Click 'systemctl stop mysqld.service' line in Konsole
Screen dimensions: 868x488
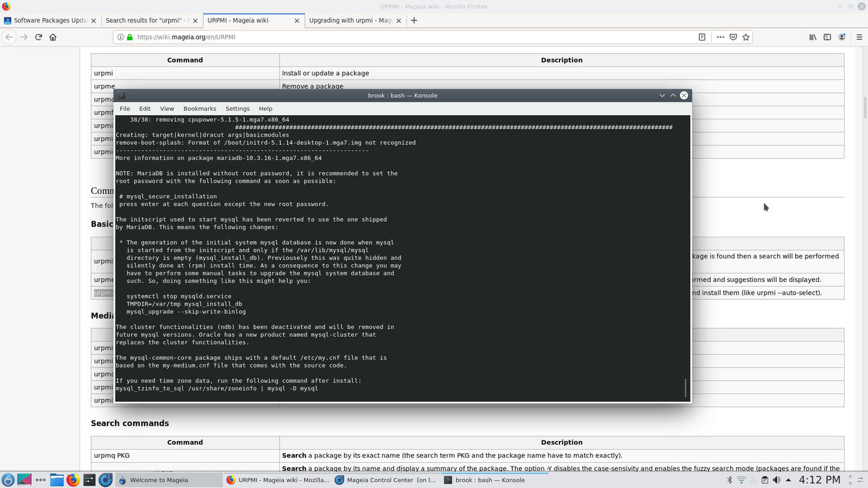point(179,296)
